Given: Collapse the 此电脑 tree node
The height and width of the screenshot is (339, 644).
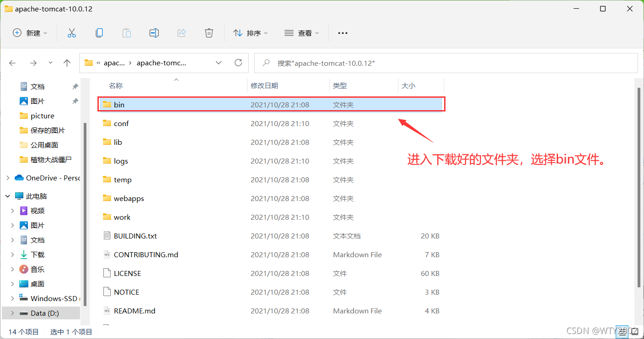Looking at the screenshot, I should click(7, 196).
